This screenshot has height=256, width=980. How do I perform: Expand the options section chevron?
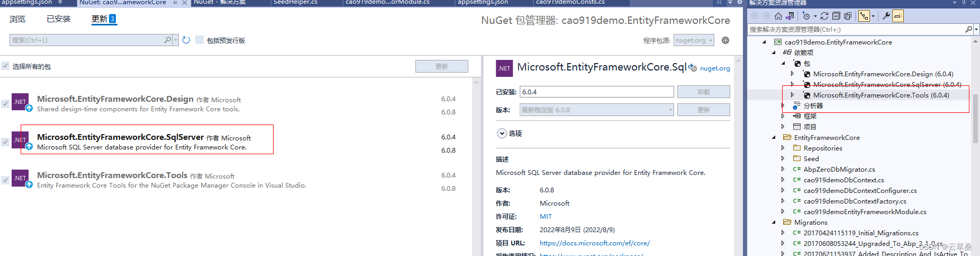(502, 133)
